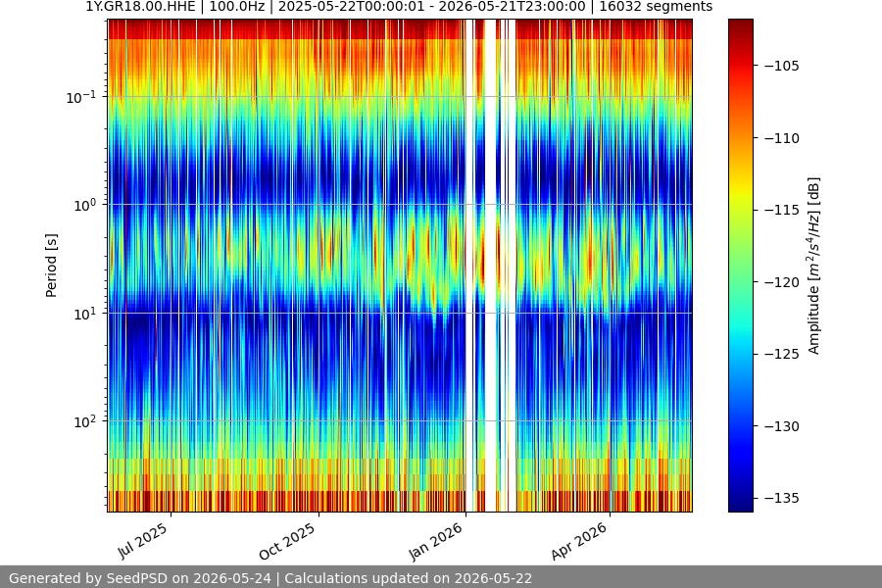Click the 'Apr 2026' x-axis label
The image size is (882, 588).
pyautogui.click(x=579, y=541)
